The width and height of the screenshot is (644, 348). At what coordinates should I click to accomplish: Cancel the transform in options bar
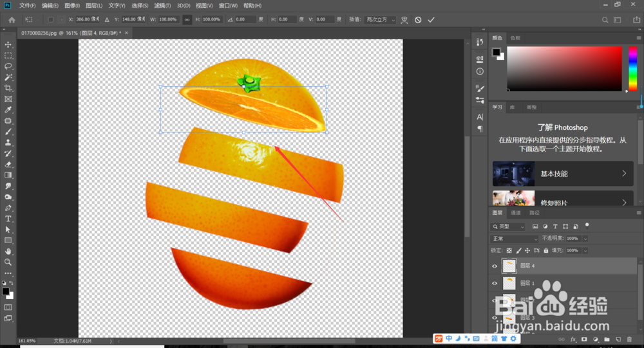pos(418,20)
